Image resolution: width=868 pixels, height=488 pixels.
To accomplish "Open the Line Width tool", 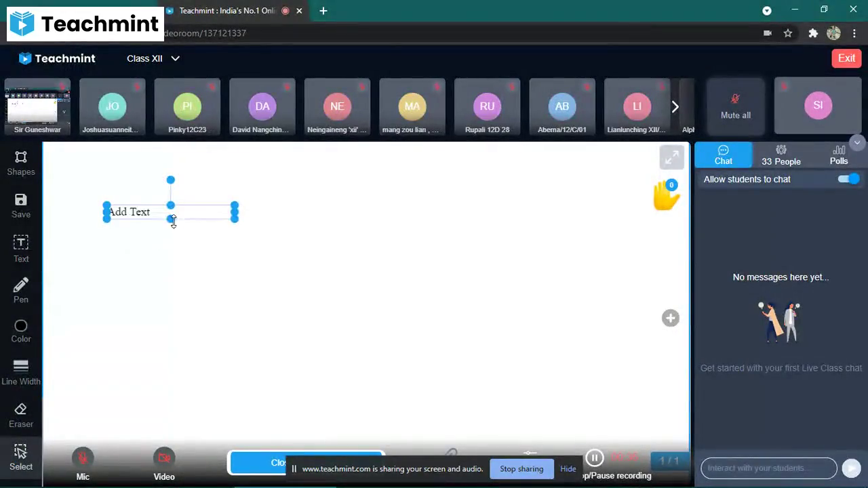I will click(21, 373).
